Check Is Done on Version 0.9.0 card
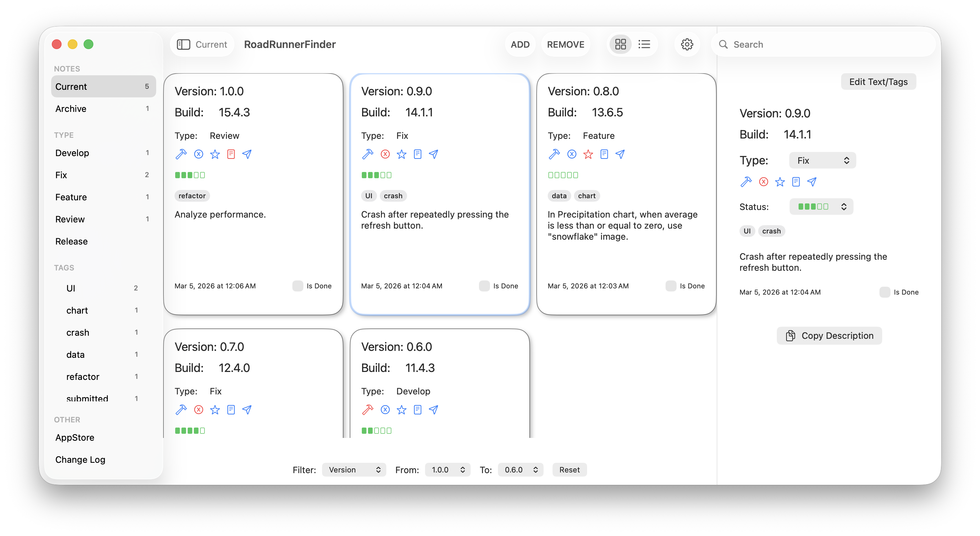The height and width of the screenshot is (536, 980). pyautogui.click(x=483, y=286)
